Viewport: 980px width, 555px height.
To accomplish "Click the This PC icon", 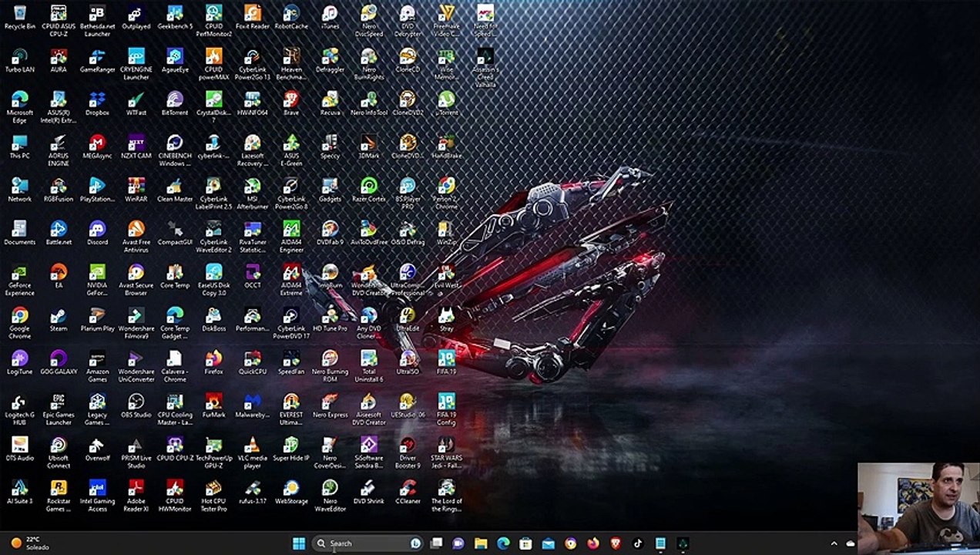I will [x=19, y=147].
